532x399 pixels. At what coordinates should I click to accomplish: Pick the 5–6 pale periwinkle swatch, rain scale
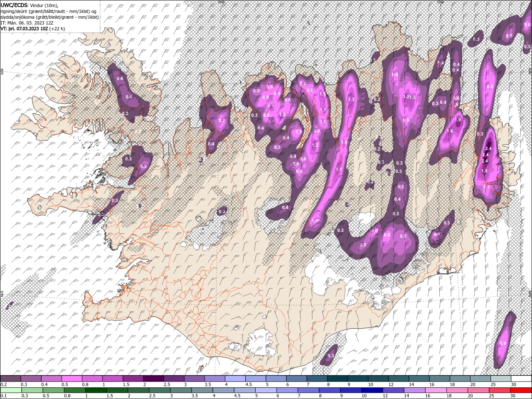266,390
